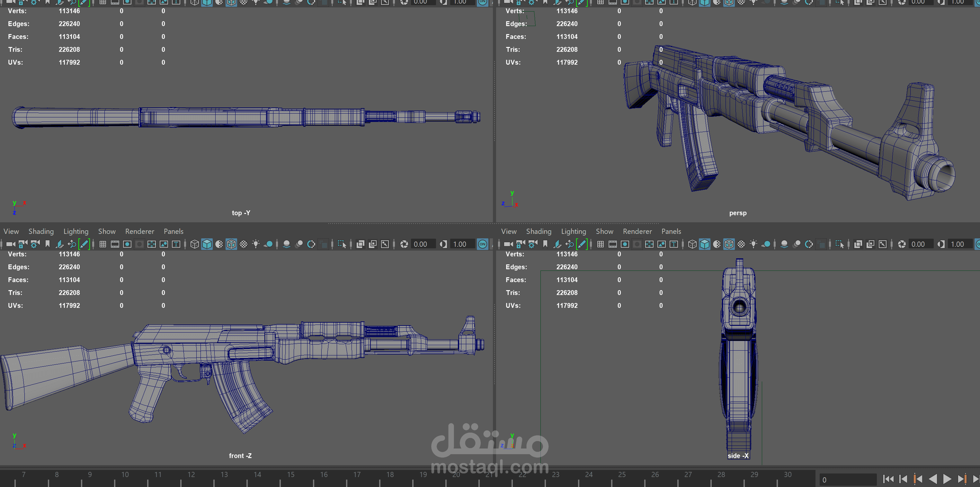
Task: Click Image Plane icon in side viewport toolbar
Action: [558, 244]
